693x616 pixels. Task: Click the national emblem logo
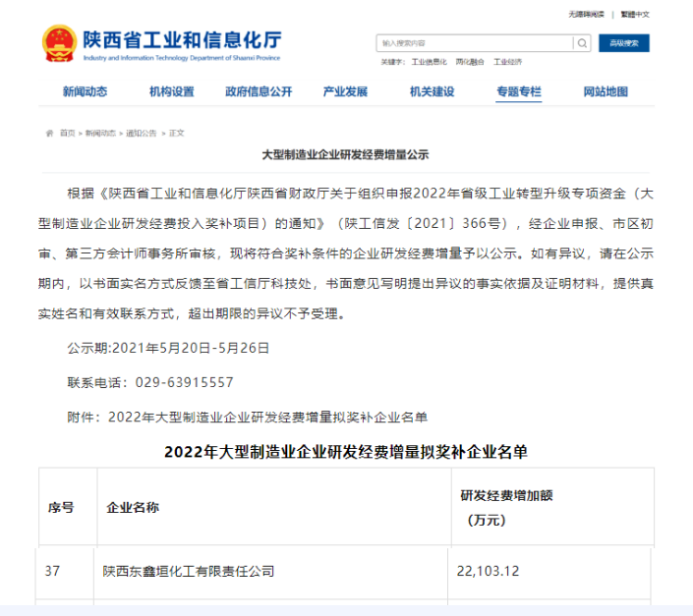(x=59, y=43)
